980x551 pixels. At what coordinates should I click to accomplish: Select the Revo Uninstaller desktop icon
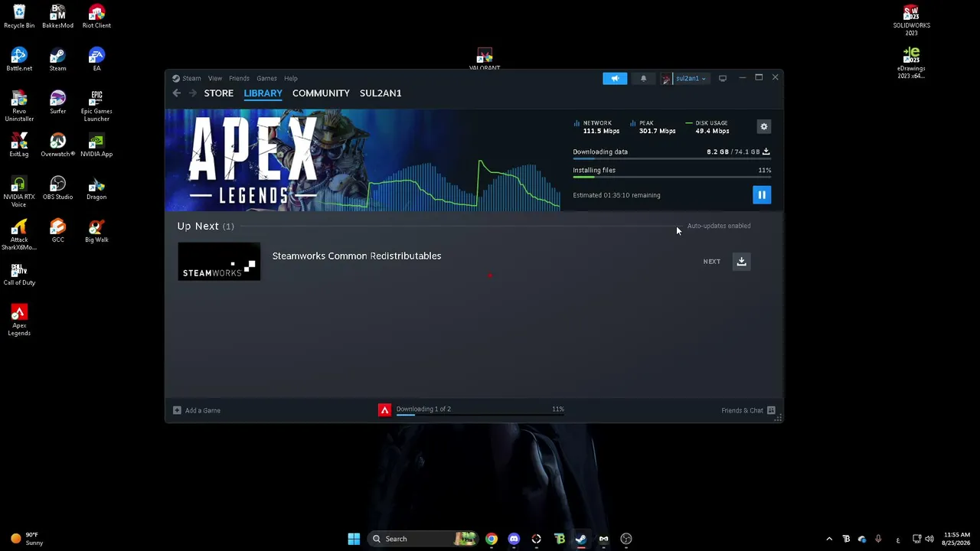tap(19, 106)
